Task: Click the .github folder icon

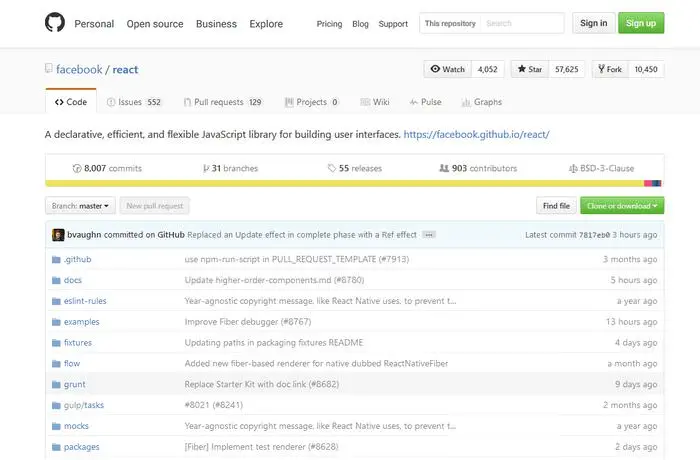Action: pos(56,259)
